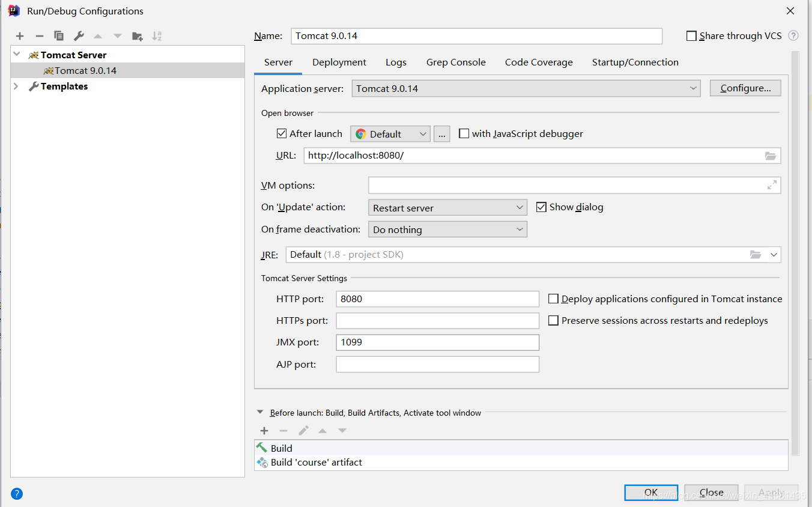This screenshot has height=507, width=812.
Task: Click the Chrome icon in browser selector
Action: (361, 134)
